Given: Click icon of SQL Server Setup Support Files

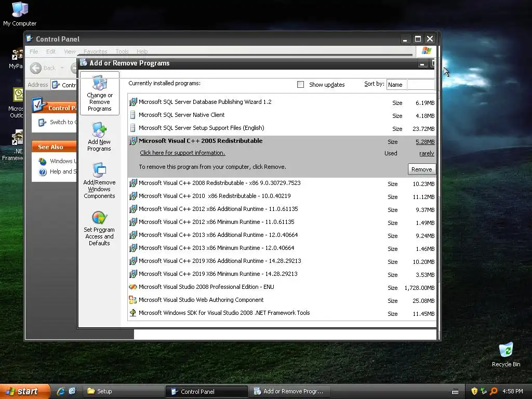Looking at the screenshot, I should (x=133, y=128).
